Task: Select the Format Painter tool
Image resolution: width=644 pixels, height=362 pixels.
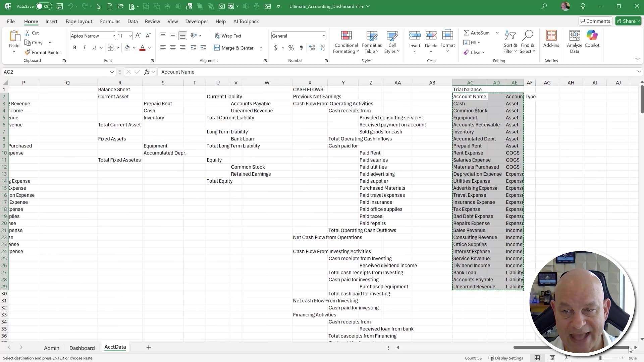Action: (x=43, y=52)
